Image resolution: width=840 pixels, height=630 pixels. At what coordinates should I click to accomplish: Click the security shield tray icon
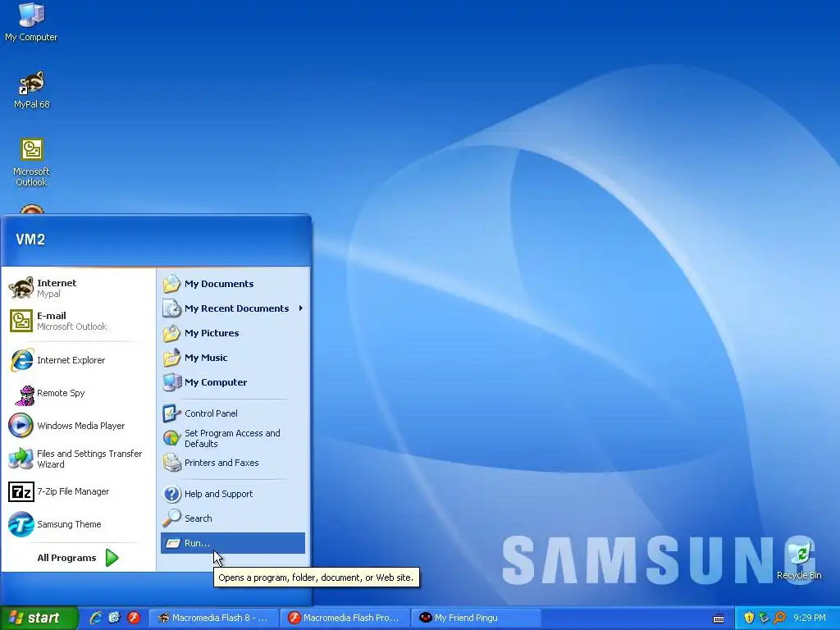coord(749,619)
